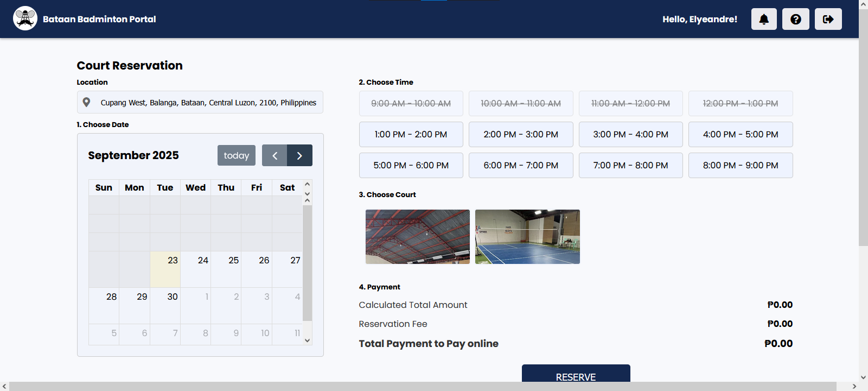Click the Sun column header

click(x=104, y=187)
